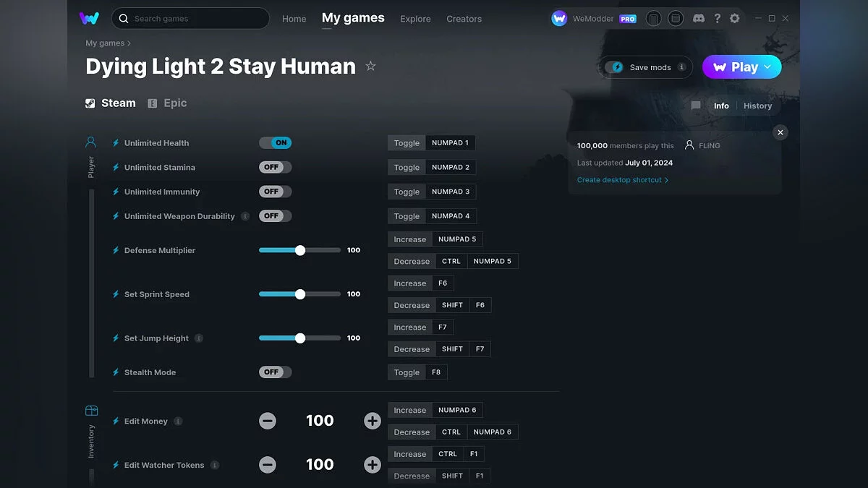Show info icon for Edit Money
This screenshot has width=868, height=488.
(x=178, y=421)
